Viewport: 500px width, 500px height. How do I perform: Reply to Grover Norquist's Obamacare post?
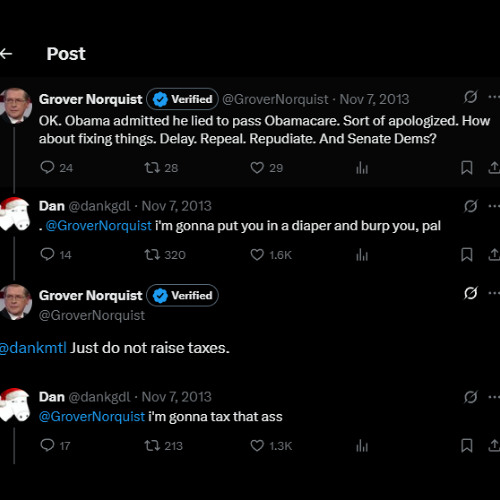coord(47,167)
